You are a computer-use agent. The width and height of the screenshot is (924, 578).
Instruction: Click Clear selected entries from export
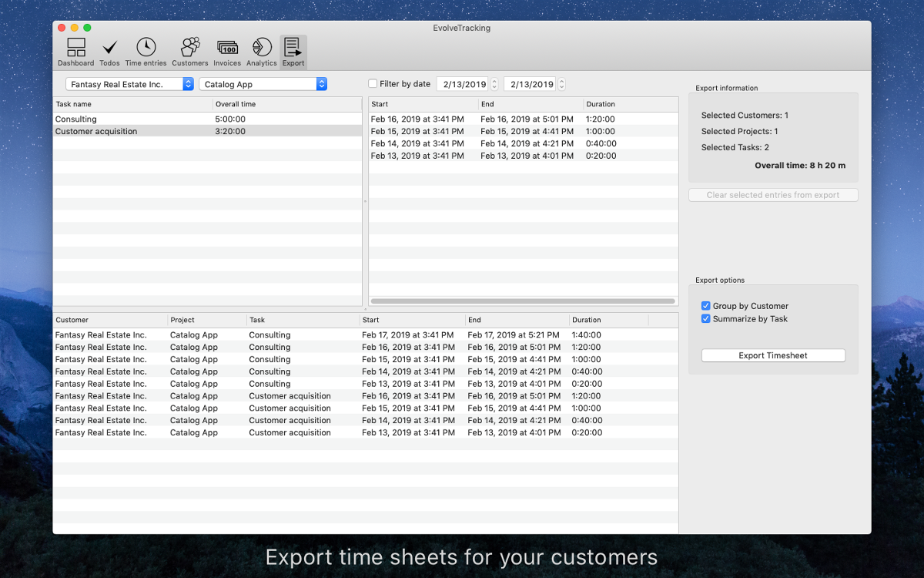point(773,195)
